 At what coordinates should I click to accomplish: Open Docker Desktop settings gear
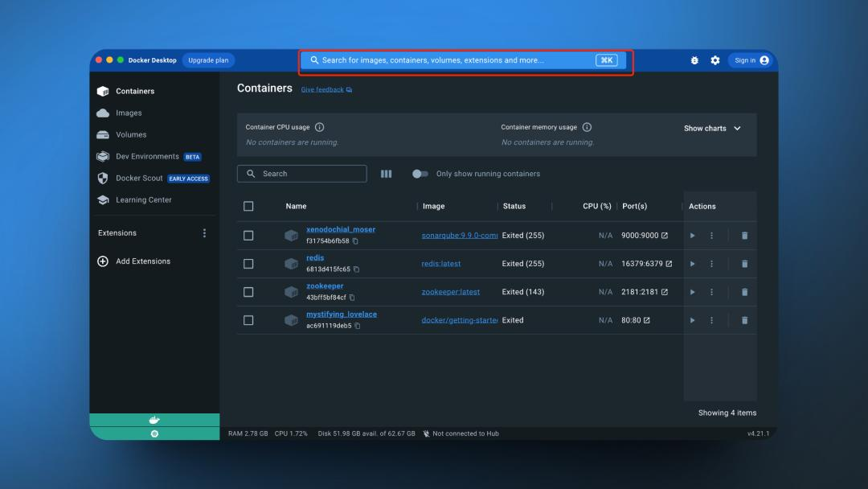[x=714, y=60]
